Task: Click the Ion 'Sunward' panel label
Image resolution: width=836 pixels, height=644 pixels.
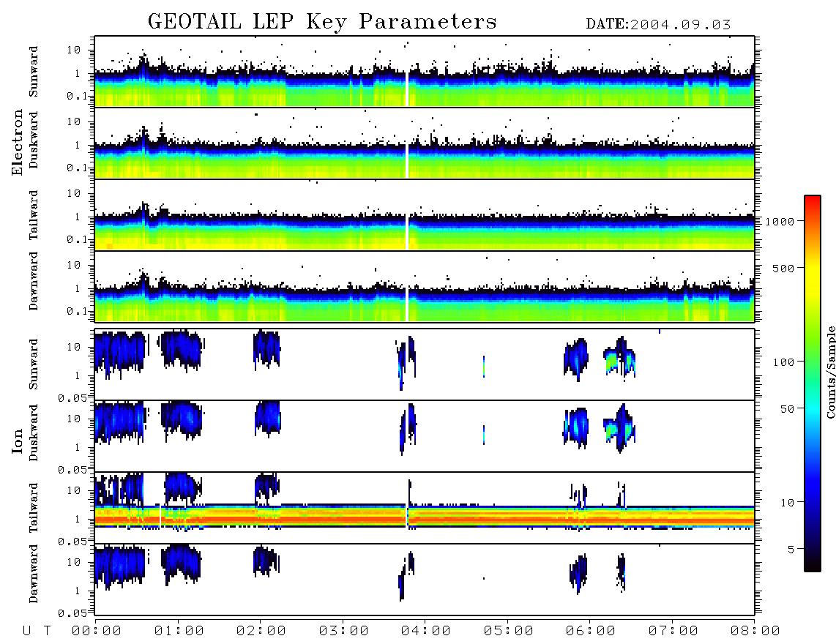Action: [34, 364]
